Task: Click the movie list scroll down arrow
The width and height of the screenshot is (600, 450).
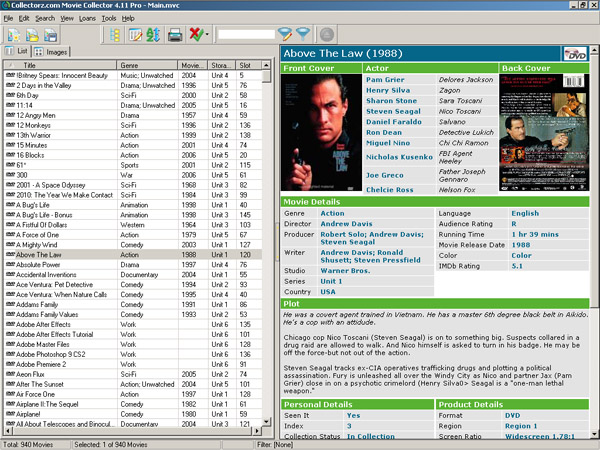Action: [x=267, y=421]
